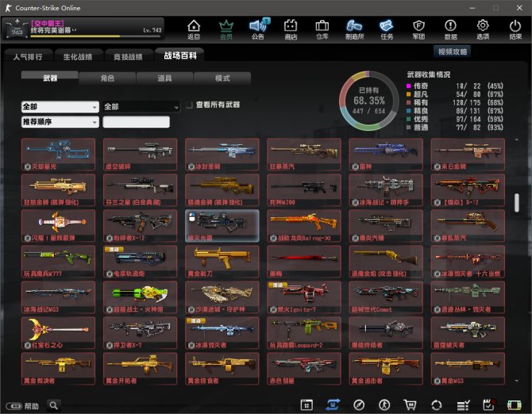532x414 pixels.
Task: Select the 战场百科 tab
Action: (180, 56)
